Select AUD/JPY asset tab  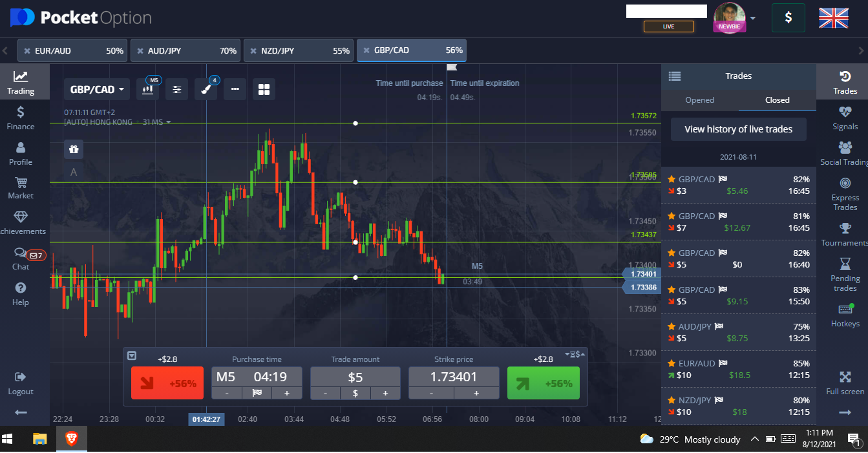[x=186, y=50]
